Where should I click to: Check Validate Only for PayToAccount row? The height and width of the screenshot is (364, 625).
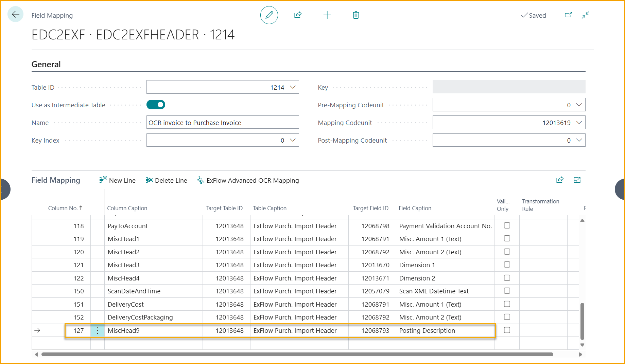coord(507,225)
